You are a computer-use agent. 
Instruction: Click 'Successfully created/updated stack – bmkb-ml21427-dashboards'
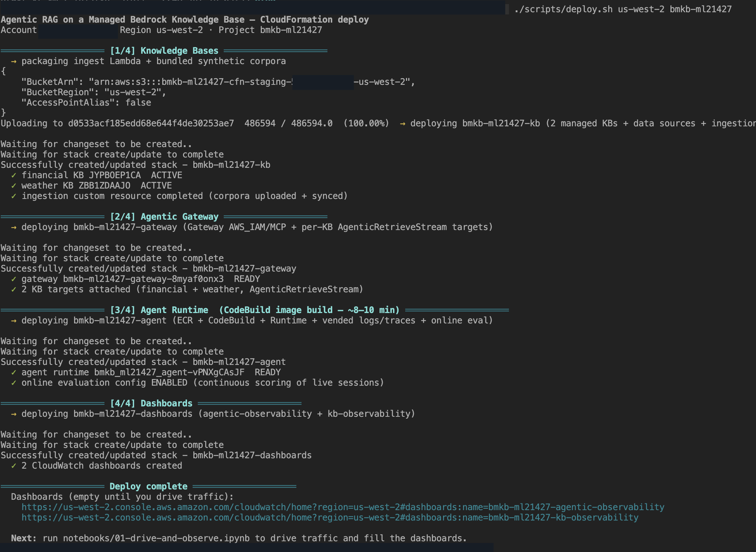coord(156,455)
